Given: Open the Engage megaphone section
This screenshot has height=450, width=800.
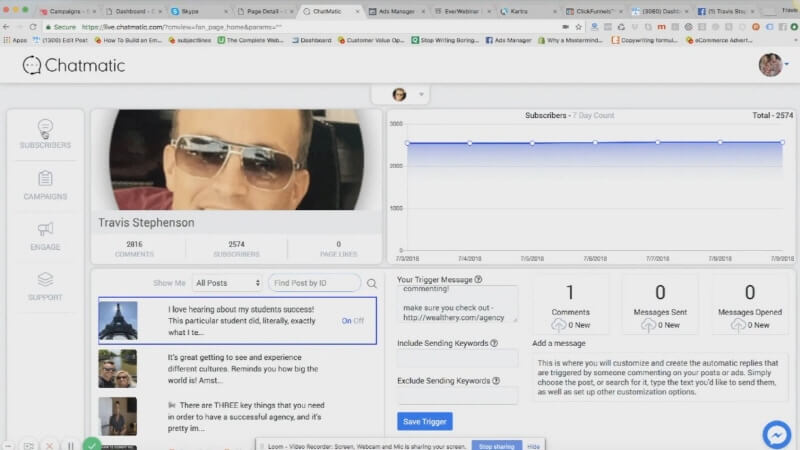Looking at the screenshot, I should tap(45, 236).
